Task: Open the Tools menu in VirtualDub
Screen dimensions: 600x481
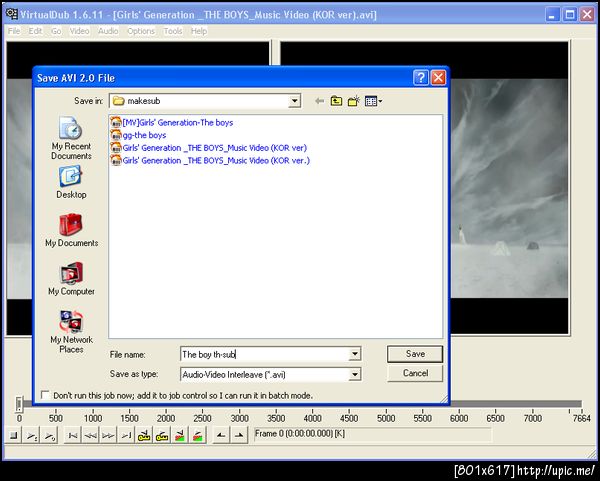Action: tap(173, 31)
